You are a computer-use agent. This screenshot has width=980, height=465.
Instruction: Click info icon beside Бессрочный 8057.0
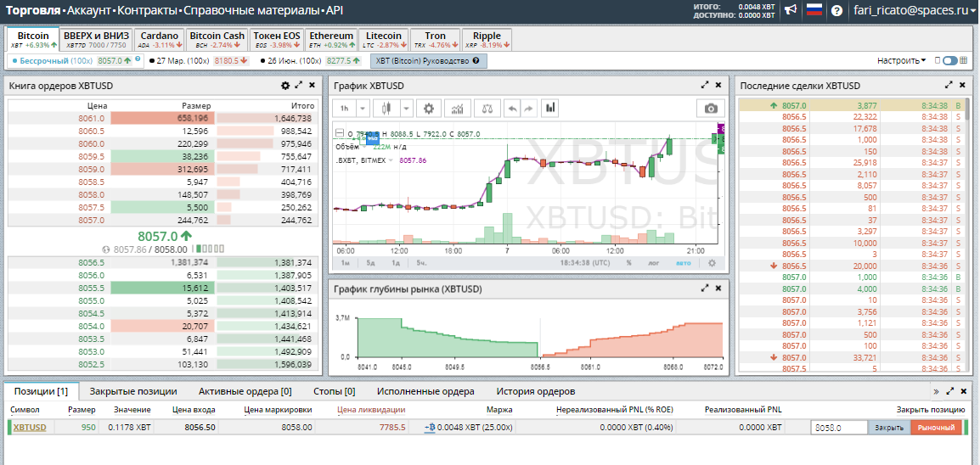pyautogui.click(x=137, y=60)
